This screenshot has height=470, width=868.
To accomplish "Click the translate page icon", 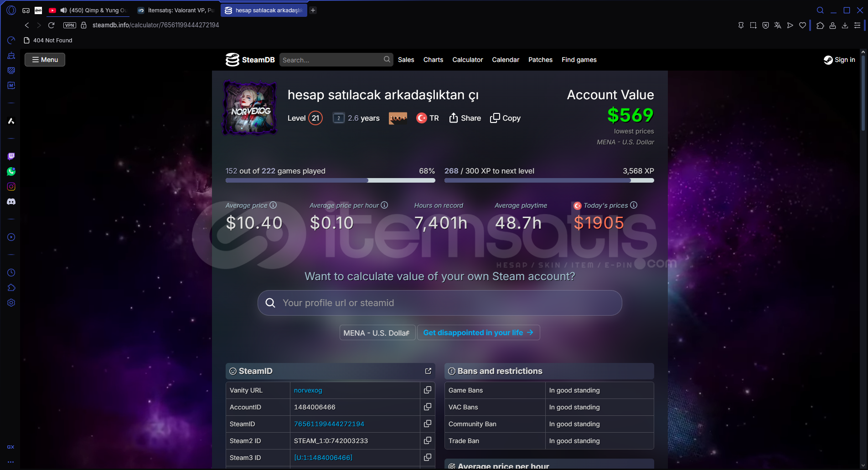I will [x=778, y=25].
